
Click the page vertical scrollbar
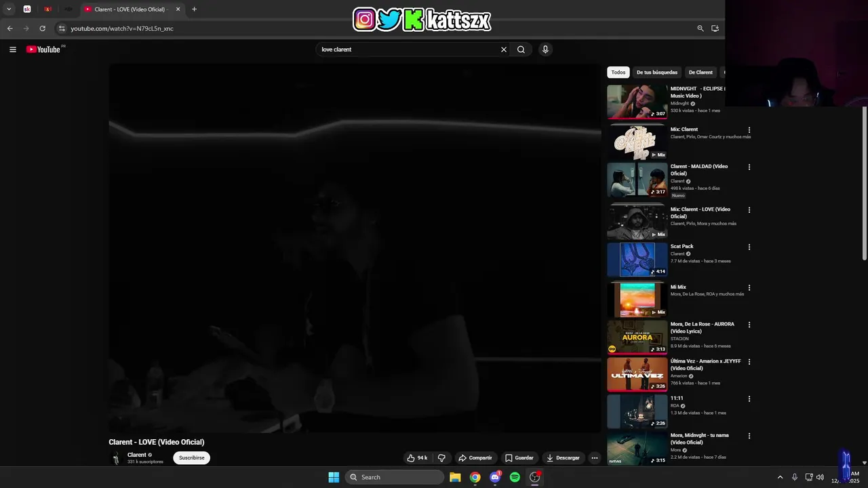point(864,183)
